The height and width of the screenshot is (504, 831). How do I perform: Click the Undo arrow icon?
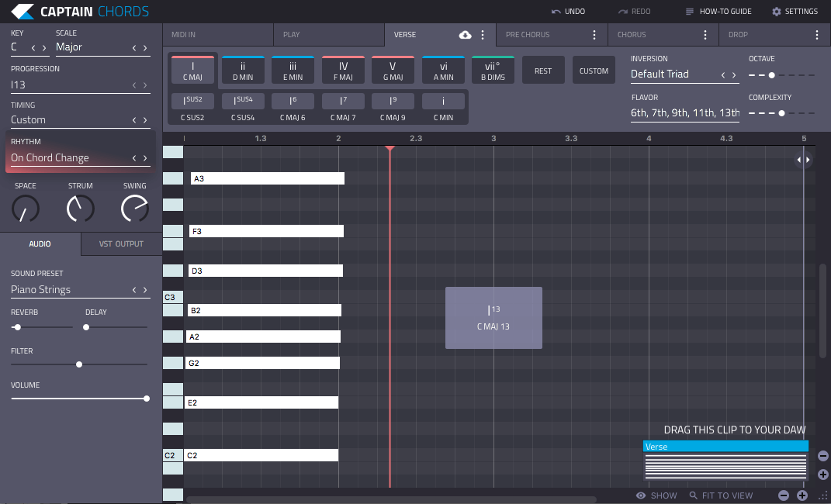pyautogui.click(x=556, y=12)
